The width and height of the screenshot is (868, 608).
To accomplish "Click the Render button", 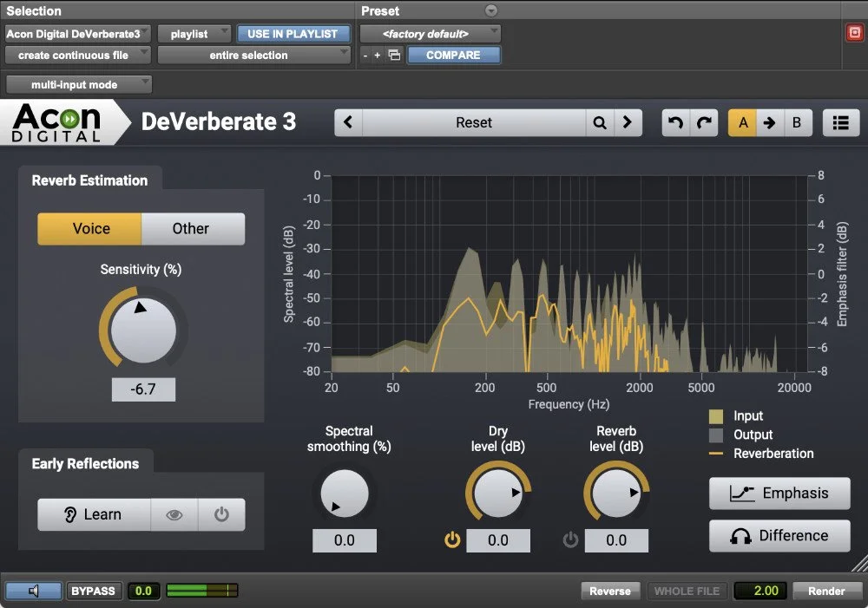I will (826, 591).
